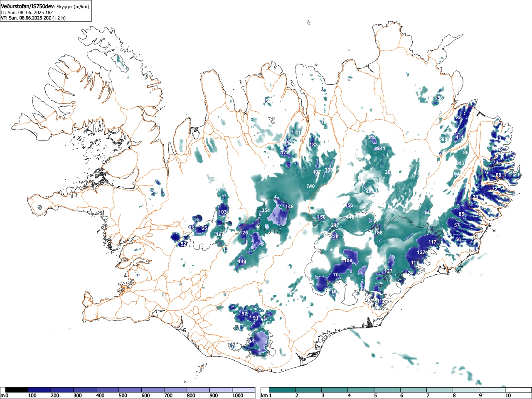Click the '10' label on the km legend
The width and height of the screenshot is (532, 399).
pos(508,396)
